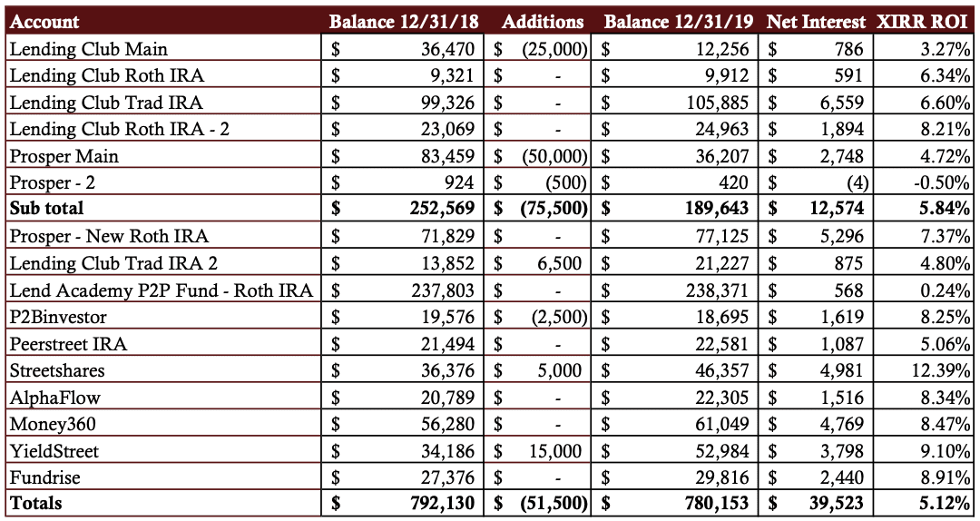Click the YieldStreet 15,000 additions cell
This screenshot has height=521, width=980.
[542, 451]
